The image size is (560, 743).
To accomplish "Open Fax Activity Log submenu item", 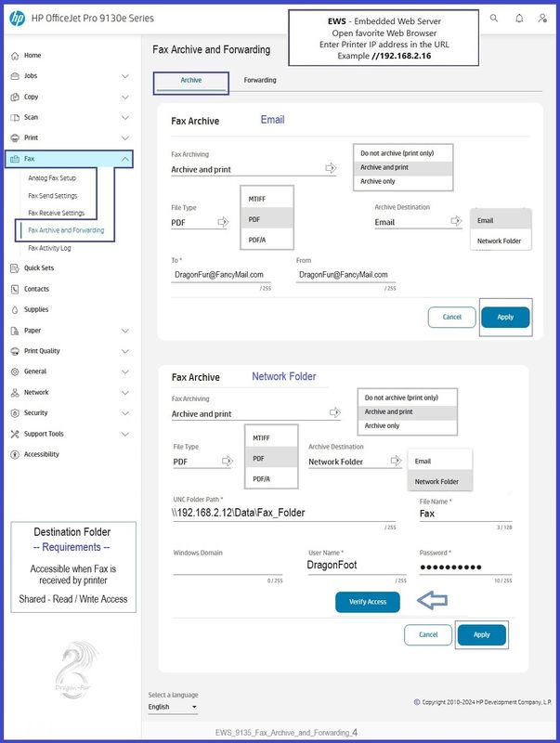I will point(49,248).
